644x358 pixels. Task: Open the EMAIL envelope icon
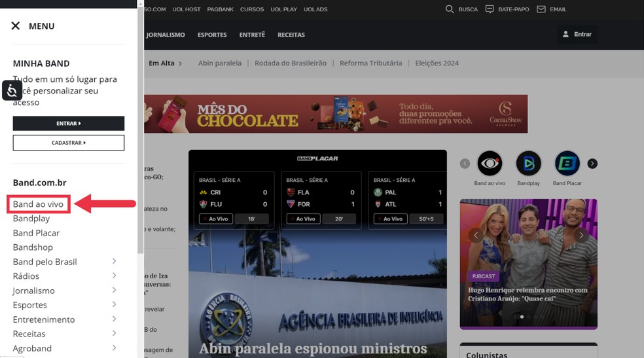click(541, 9)
